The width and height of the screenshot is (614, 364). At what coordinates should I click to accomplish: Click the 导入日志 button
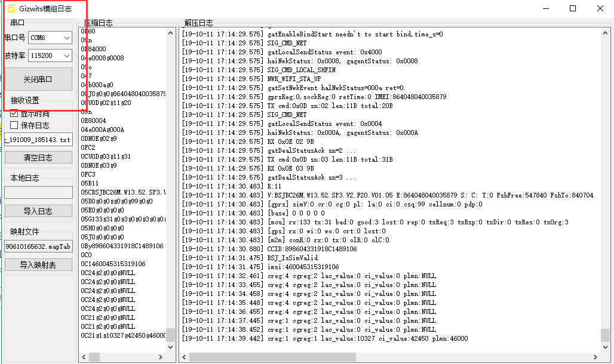coord(38,211)
